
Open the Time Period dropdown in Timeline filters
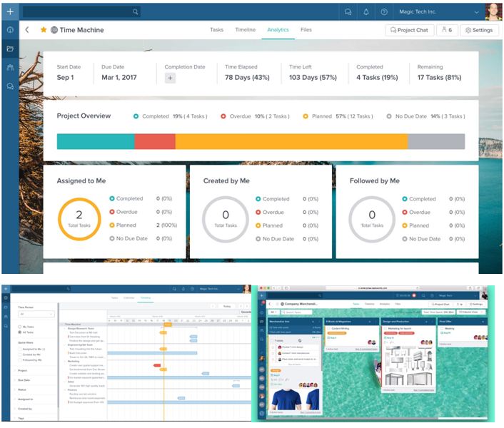[x=36, y=314]
